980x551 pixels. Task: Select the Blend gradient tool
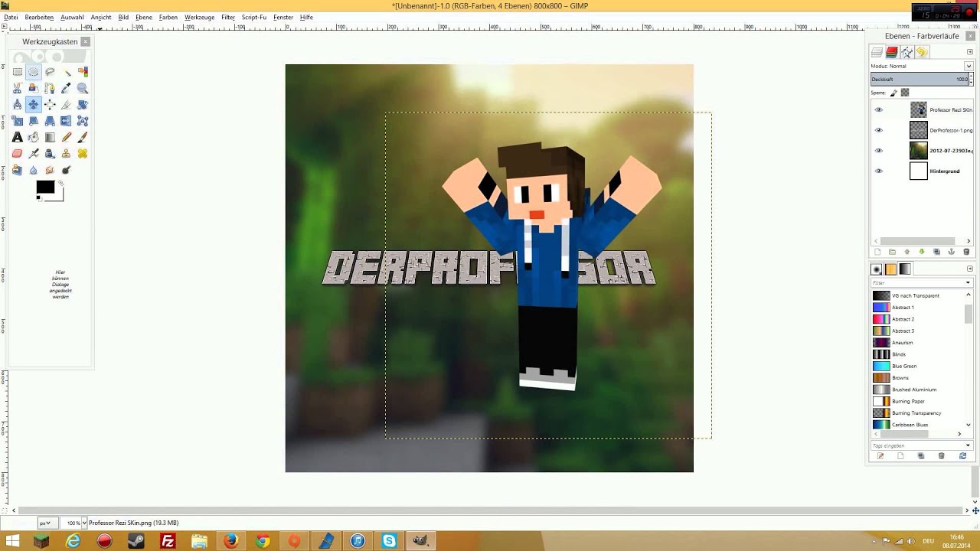pyautogui.click(x=50, y=137)
